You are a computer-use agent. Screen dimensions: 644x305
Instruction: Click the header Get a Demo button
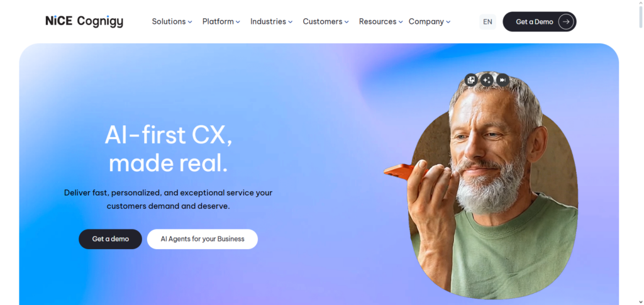pos(539,22)
